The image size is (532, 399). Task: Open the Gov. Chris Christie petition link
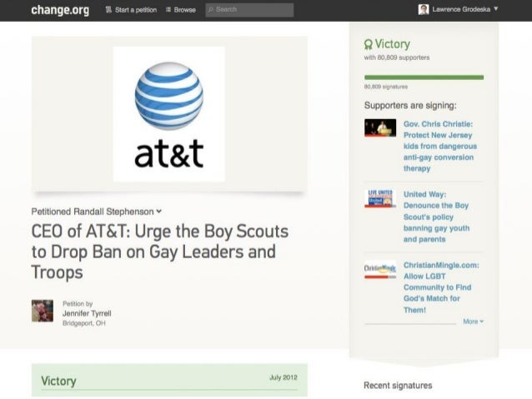440,146
